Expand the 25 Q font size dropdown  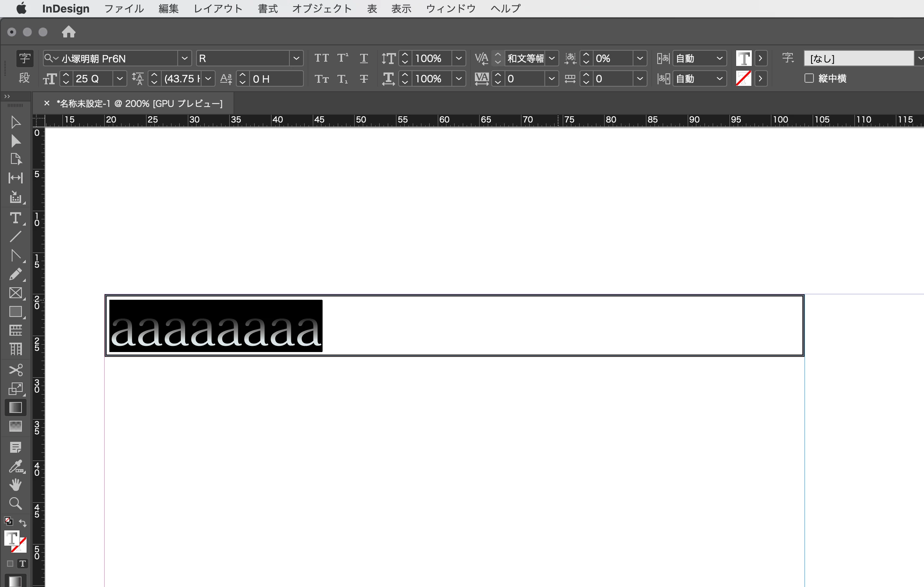click(x=120, y=79)
